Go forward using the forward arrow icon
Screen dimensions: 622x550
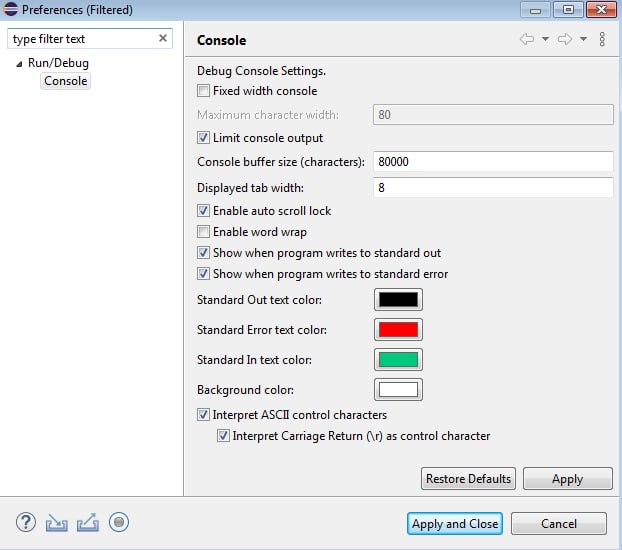coord(565,39)
